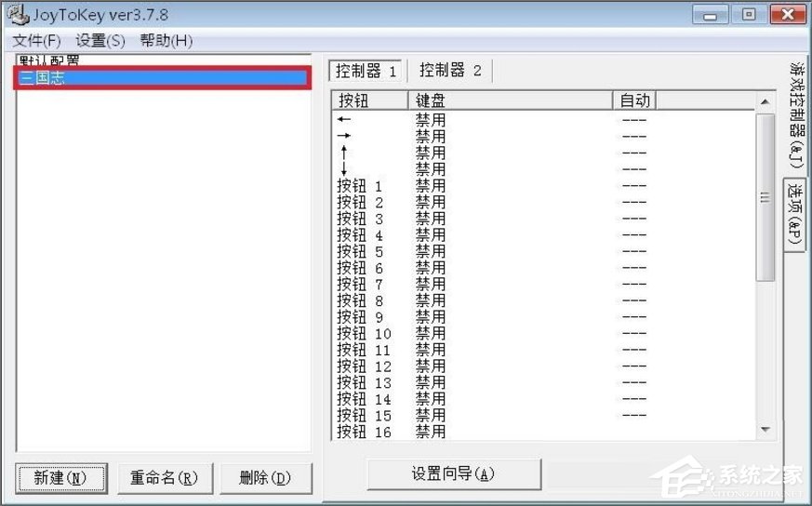Click the 新建(N) button
This screenshot has height=506, width=812.
pos(61,477)
